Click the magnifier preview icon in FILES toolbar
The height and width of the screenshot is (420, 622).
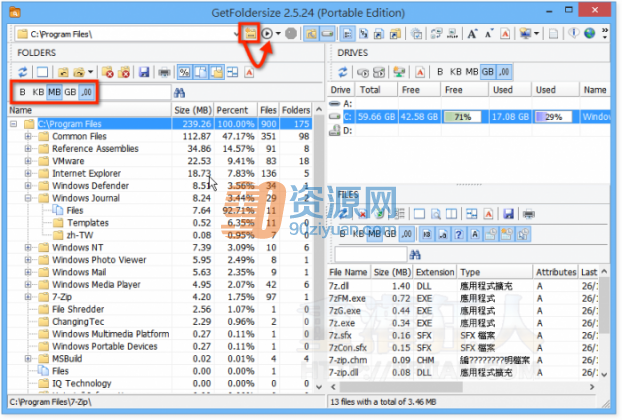point(436,214)
